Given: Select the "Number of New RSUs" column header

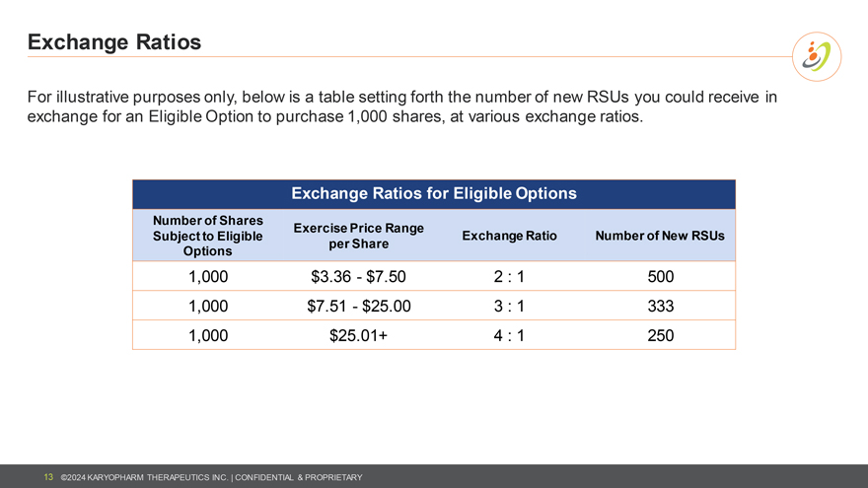Looking at the screenshot, I should point(660,236).
